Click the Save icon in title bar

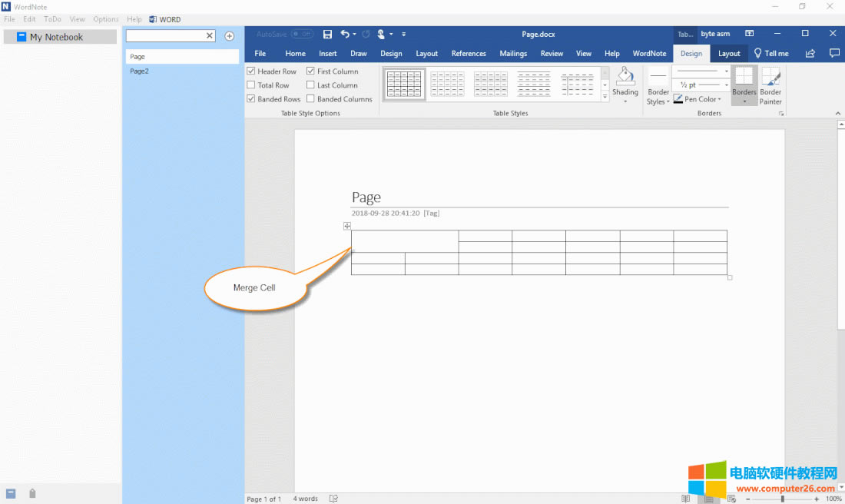(328, 34)
